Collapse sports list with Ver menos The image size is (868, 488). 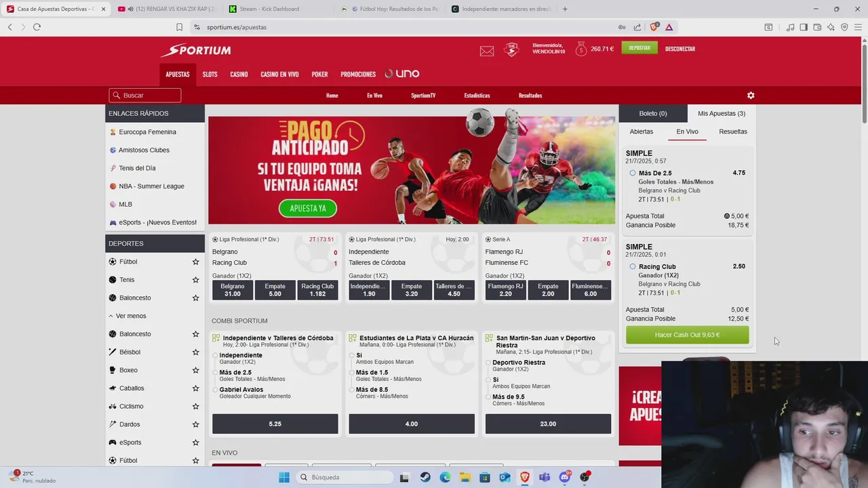tap(127, 316)
